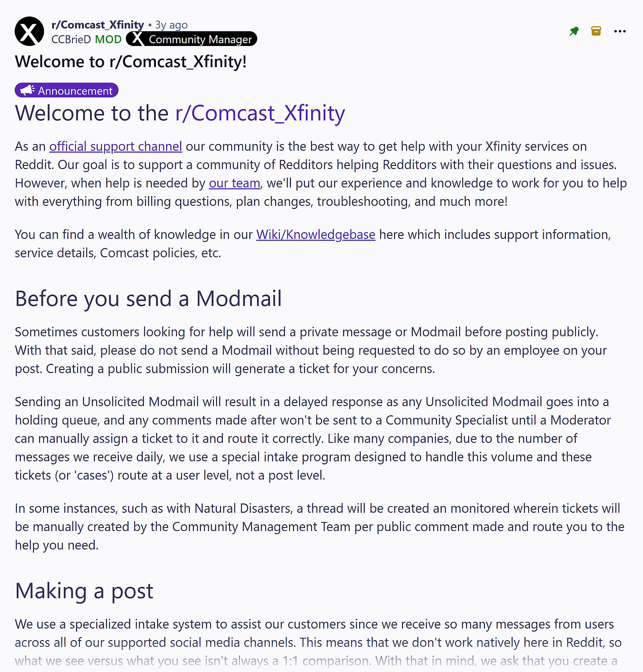Open the Wiki/Knowledgebase link
This screenshot has width=643, height=672.
tap(315, 235)
